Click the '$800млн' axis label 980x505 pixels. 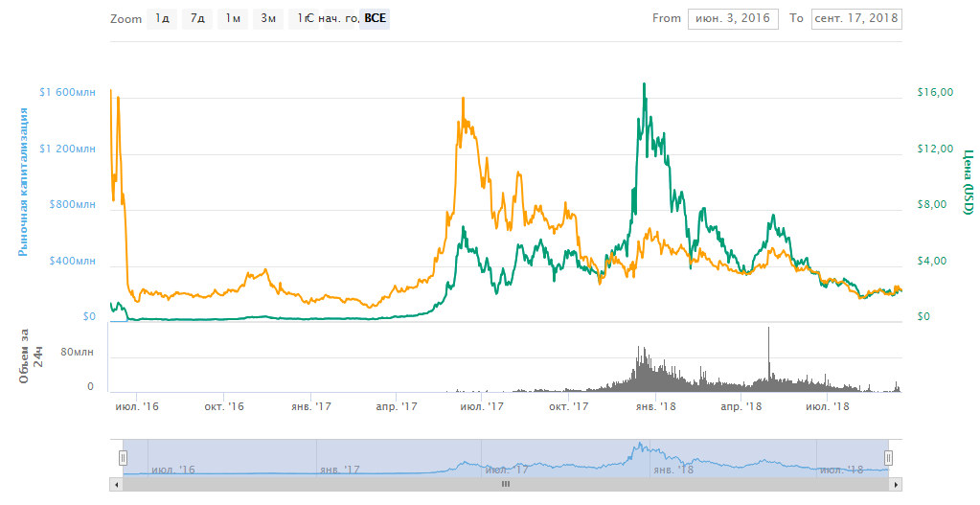pyautogui.click(x=73, y=204)
